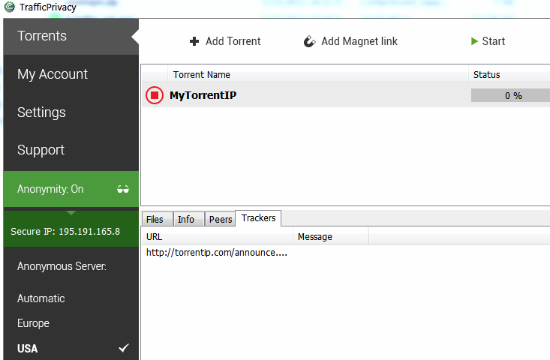
Task: Sort by the Status column header
Action: pyautogui.click(x=509, y=75)
